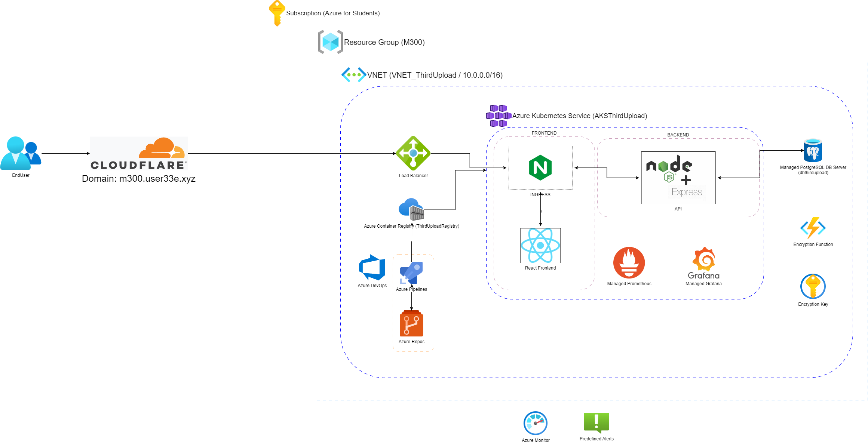868x443 pixels.
Task: Select the Azure Monitor gauge icon
Action: coord(536,423)
